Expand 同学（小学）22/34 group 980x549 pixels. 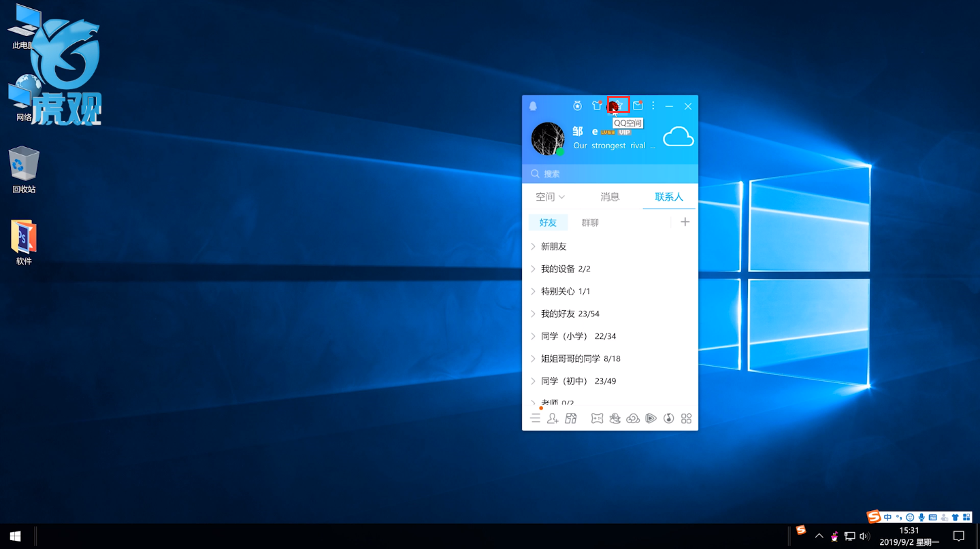[610, 336]
